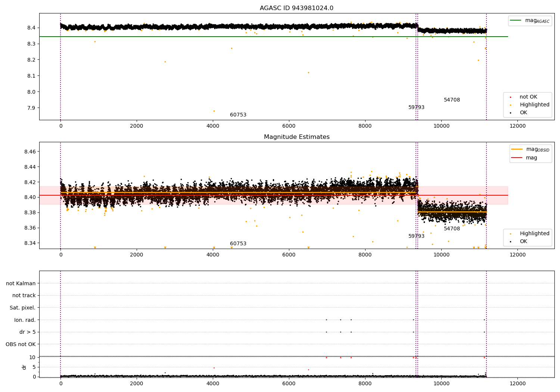Click the '60753' annotation in the middle plot
Image resolution: width=560 pixels, height=392 pixels.
pos(238,244)
